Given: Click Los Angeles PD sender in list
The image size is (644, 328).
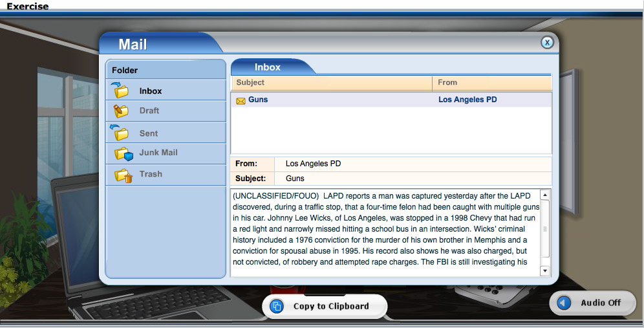Looking at the screenshot, I should [x=467, y=100].
